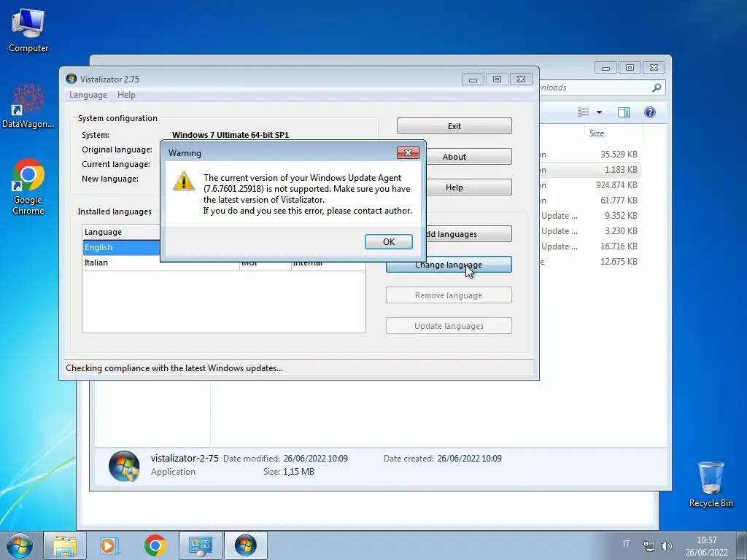Select the file row sized 12.675 KB
This screenshot has width=747, height=560.
click(x=589, y=262)
